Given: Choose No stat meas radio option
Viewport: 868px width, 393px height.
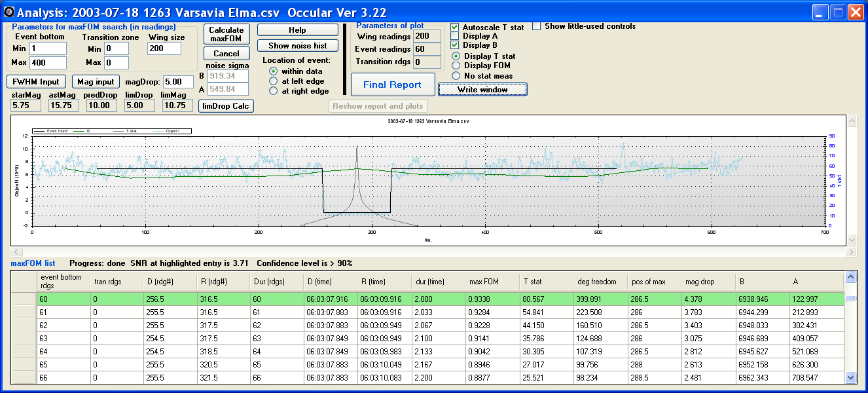Looking at the screenshot, I should (x=456, y=76).
